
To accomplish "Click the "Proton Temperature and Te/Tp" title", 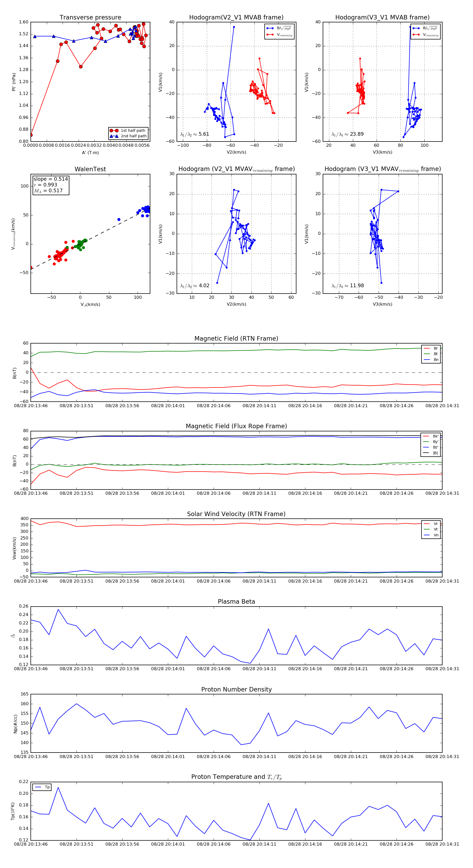I will point(236,777).
